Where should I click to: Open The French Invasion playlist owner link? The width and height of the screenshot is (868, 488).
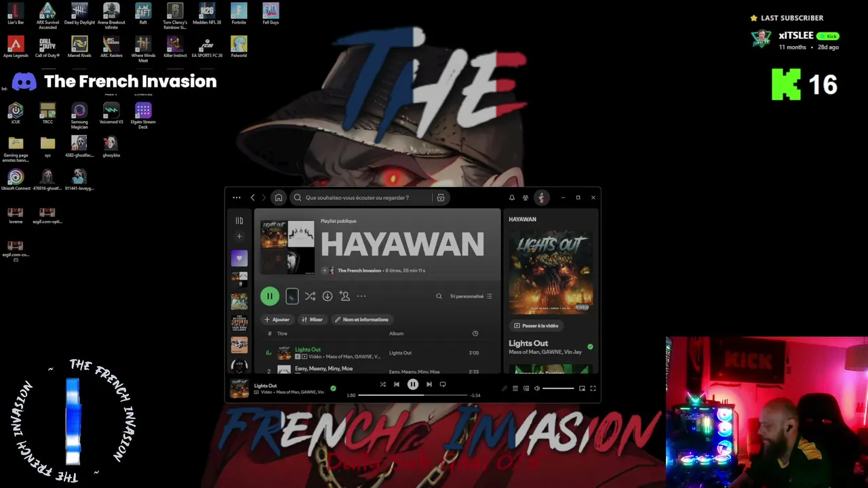click(x=359, y=270)
